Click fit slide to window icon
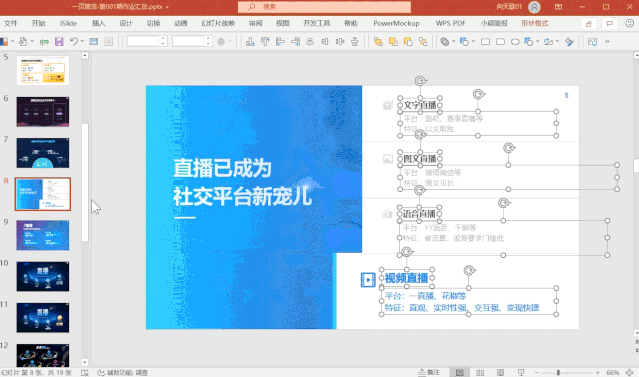 click(x=630, y=373)
